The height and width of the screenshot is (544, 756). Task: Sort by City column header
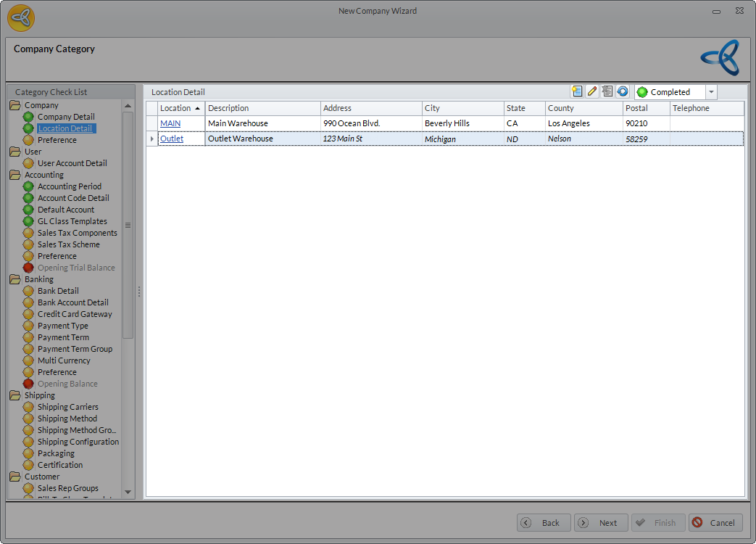coord(463,108)
